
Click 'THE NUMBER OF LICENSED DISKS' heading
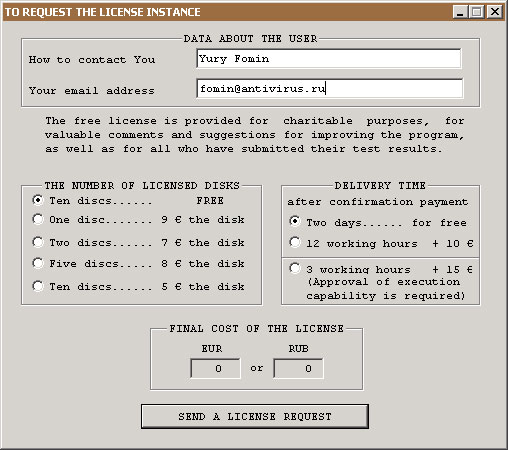coord(142,185)
